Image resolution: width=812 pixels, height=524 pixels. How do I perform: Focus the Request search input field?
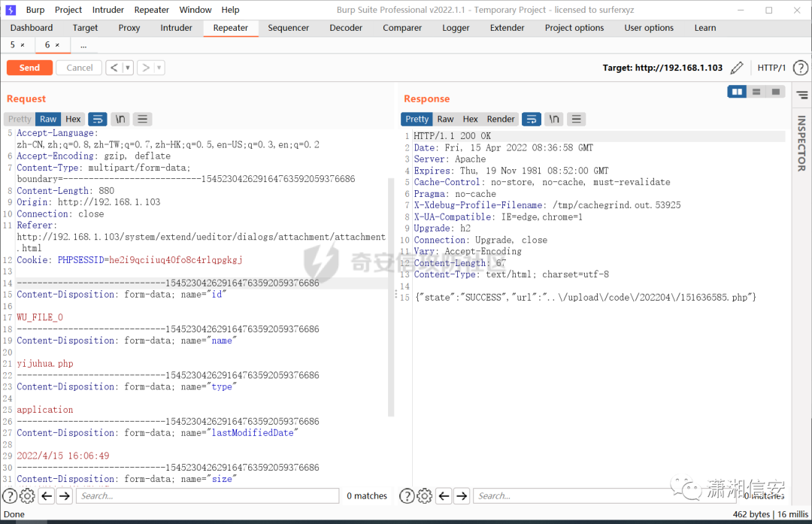(x=208, y=496)
